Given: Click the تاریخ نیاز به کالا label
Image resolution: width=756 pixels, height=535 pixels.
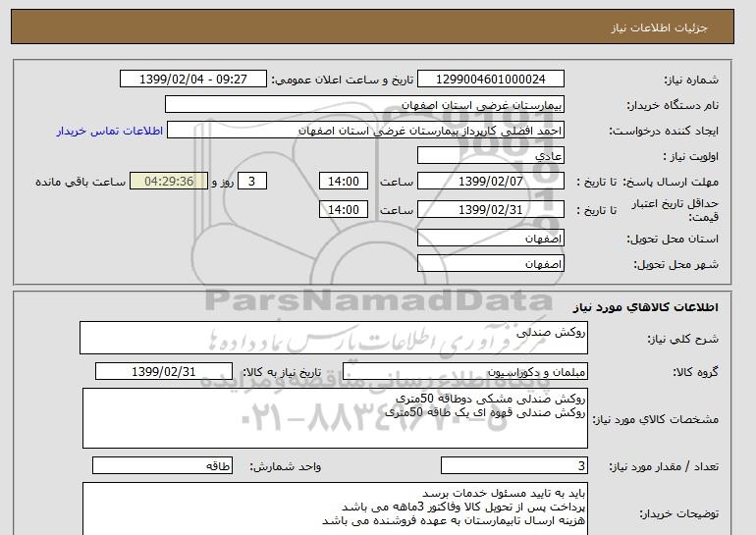Looking at the screenshot, I should point(282,372).
